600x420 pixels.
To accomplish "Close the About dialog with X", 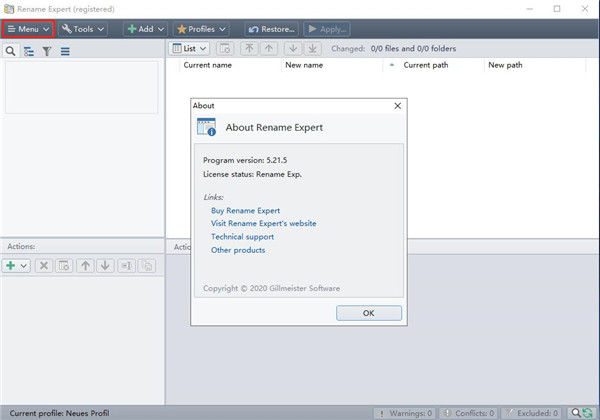I will (x=398, y=106).
